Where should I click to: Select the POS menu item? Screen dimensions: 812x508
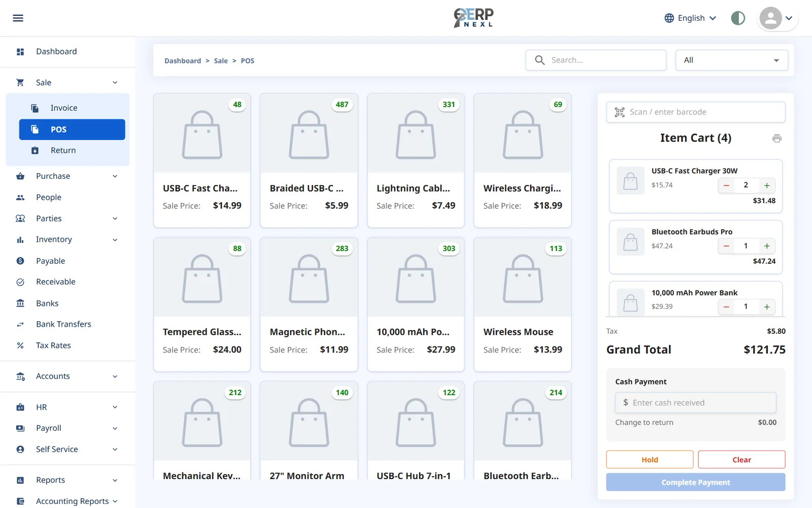pyautogui.click(x=72, y=130)
